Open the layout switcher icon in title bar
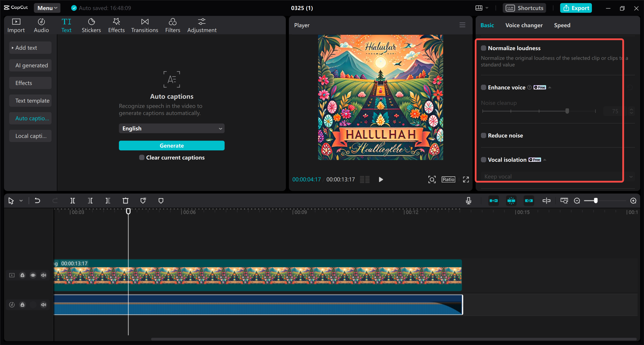Viewport: 644px width, 345px height. point(479,8)
